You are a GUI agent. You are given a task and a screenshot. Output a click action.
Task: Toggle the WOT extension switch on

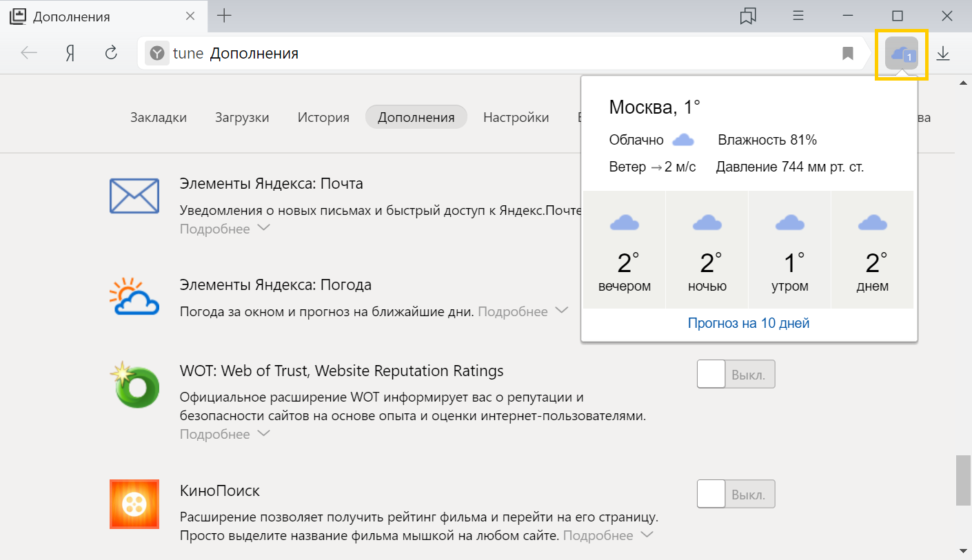(x=736, y=374)
